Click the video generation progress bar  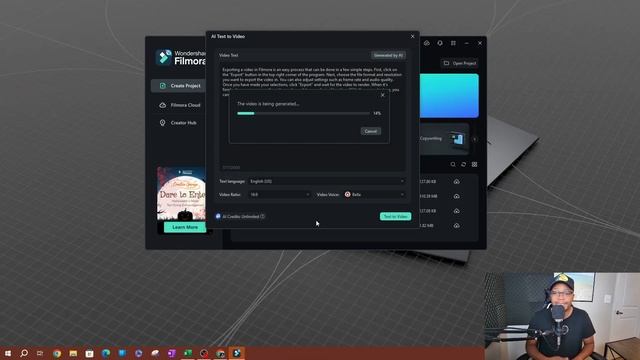[303, 113]
